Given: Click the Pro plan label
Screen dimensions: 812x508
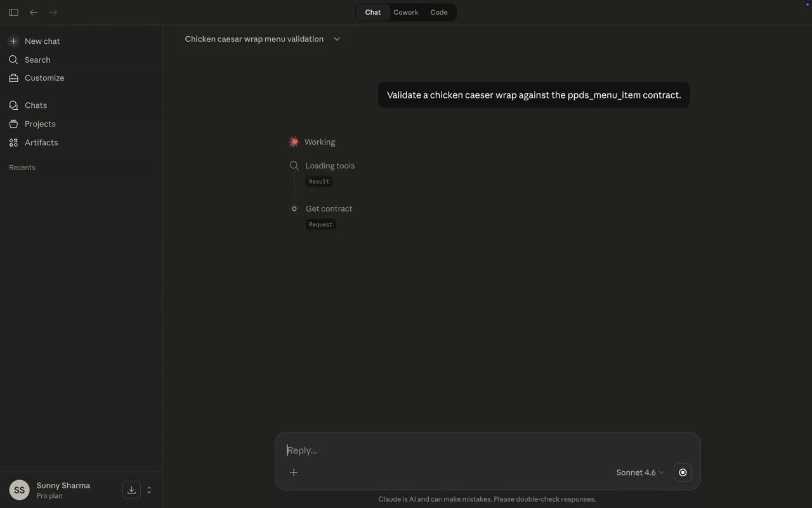Looking at the screenshot, I should (x=49, y=496).
